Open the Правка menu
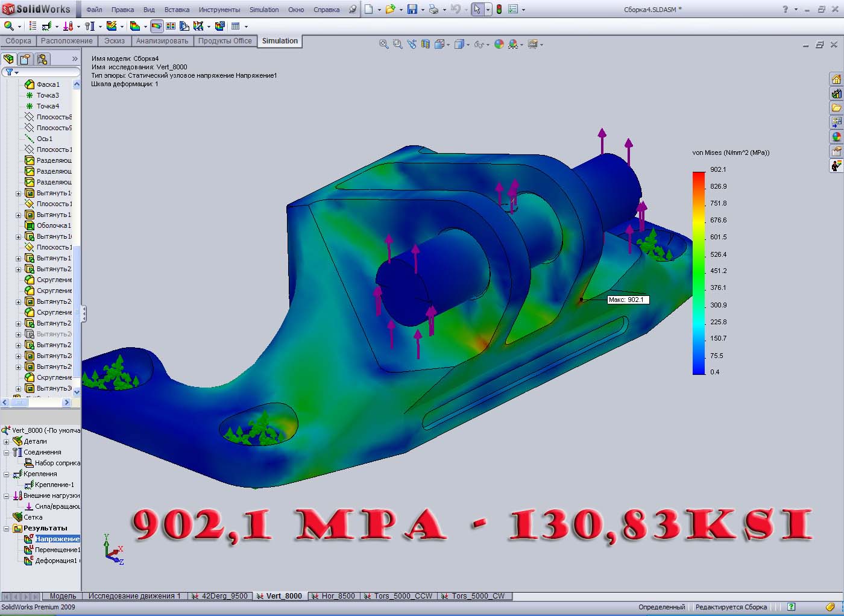The width and height of the screenshot is (844, 616). [122, 10]
